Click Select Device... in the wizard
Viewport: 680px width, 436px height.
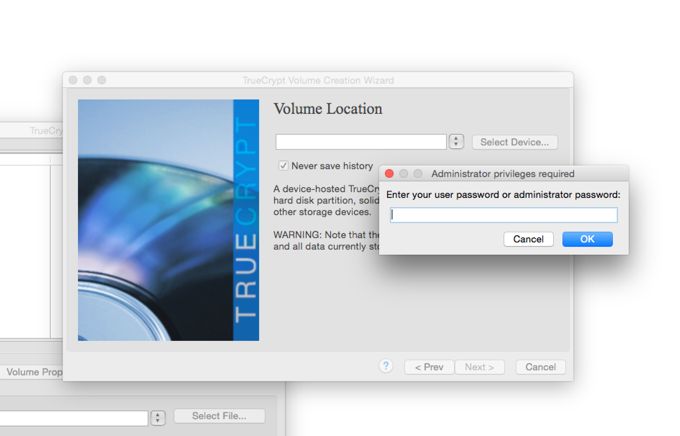click(x=514, y=142)
